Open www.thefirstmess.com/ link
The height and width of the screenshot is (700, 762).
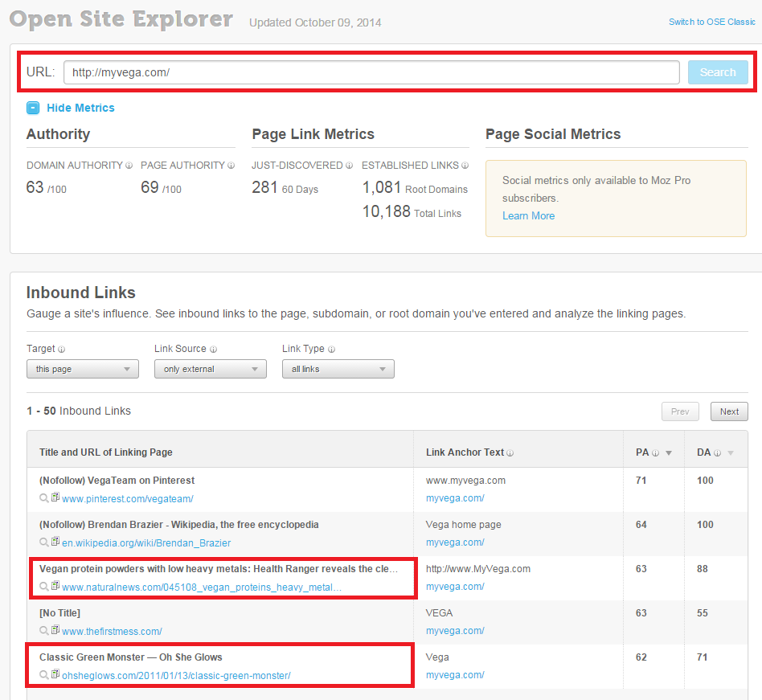(x=112, y=632)
